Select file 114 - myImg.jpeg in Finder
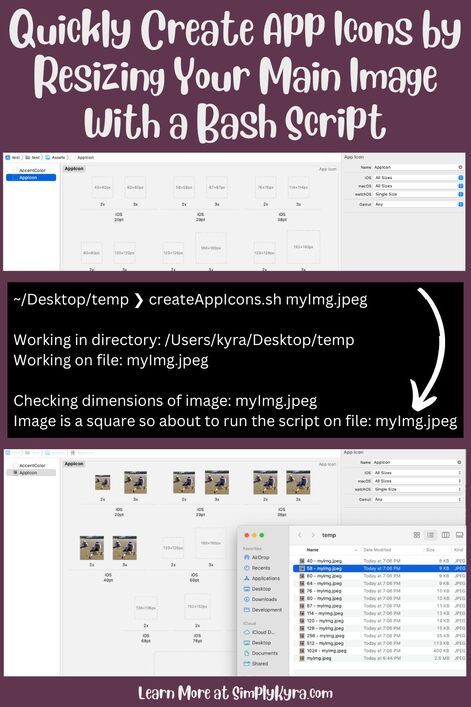The height and width of the screenshot is (707, 471). [379, 613]
